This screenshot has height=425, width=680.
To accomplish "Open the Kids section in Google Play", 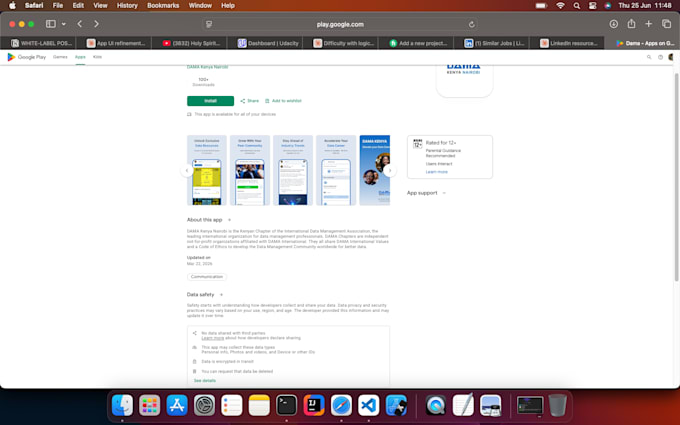I will point(97,57).
